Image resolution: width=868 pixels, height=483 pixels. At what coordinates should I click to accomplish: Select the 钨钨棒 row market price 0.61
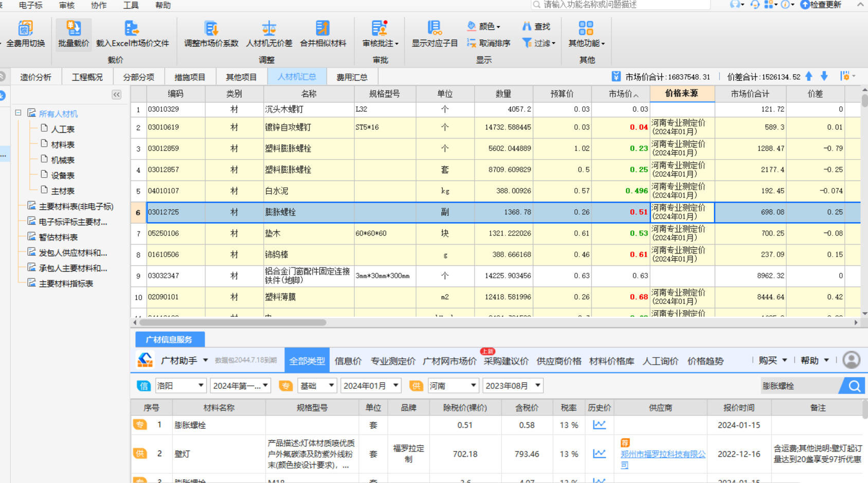tap(621, 255)
